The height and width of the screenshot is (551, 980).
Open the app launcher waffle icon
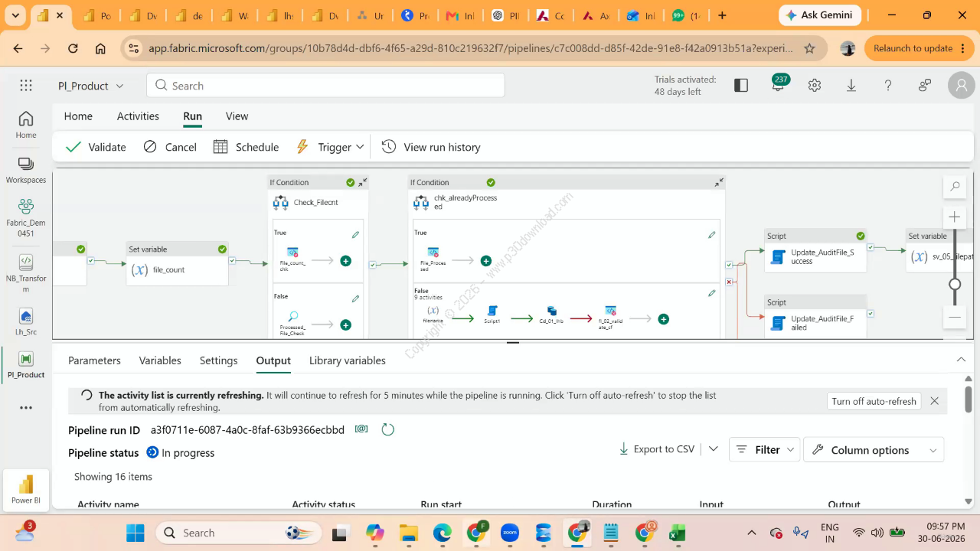point(26,86)
